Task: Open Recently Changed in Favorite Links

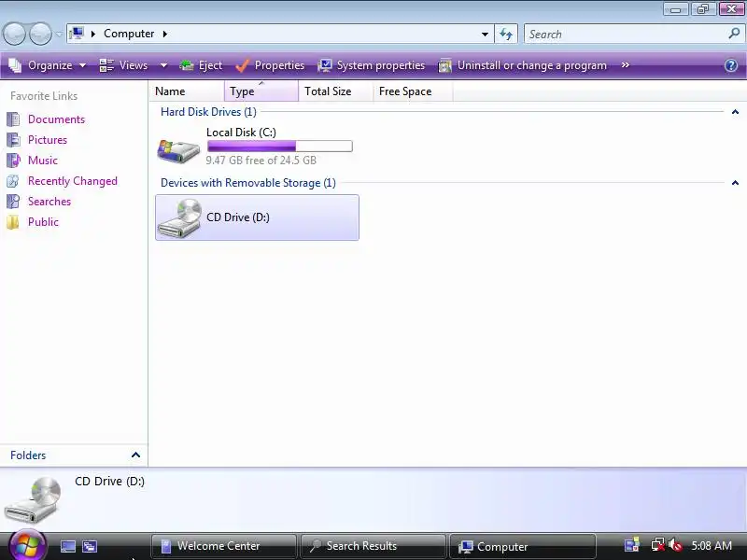Action: [x=73, y=181]
